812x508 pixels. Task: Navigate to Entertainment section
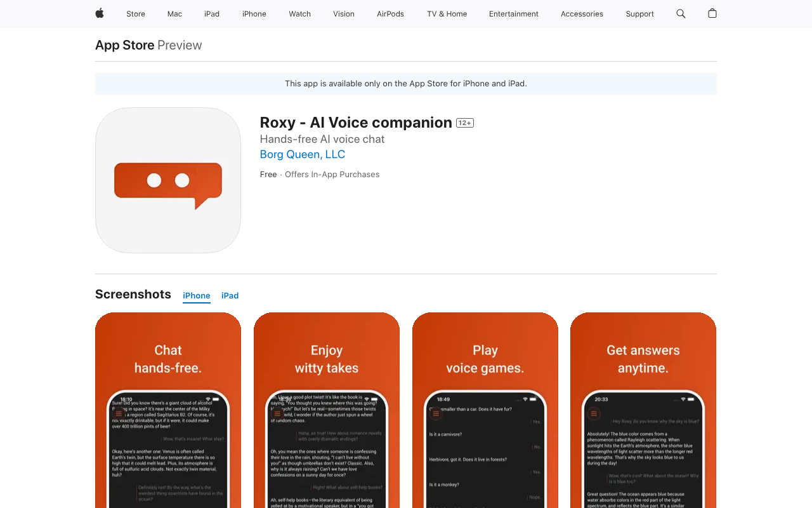pyautogui.click(x=514, y=14)
